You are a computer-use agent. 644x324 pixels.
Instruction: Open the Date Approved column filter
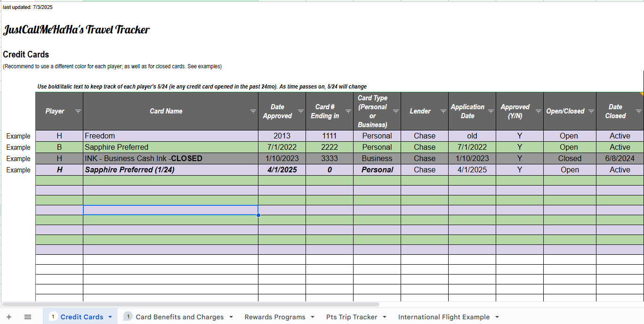pos(301,111)
